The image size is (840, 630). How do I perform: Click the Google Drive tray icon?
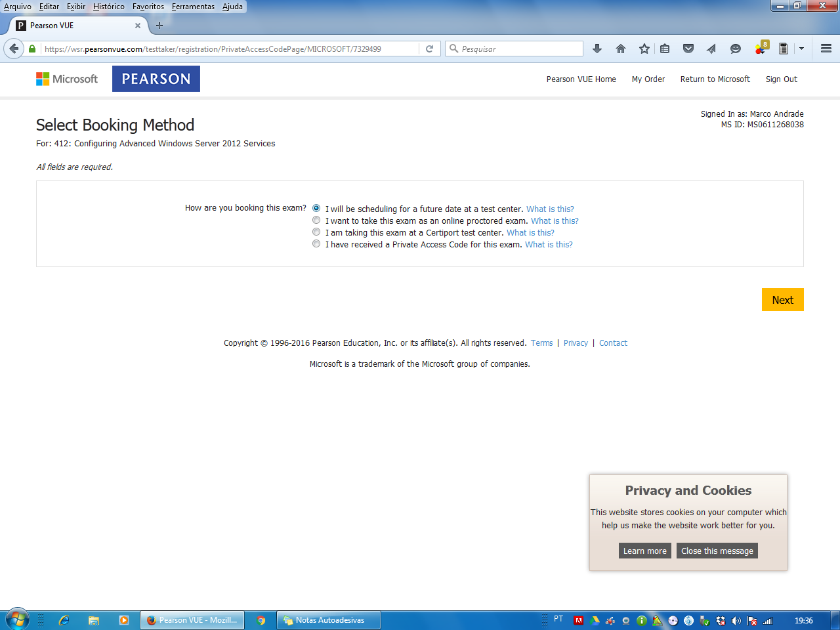click(x=595, y=620)
